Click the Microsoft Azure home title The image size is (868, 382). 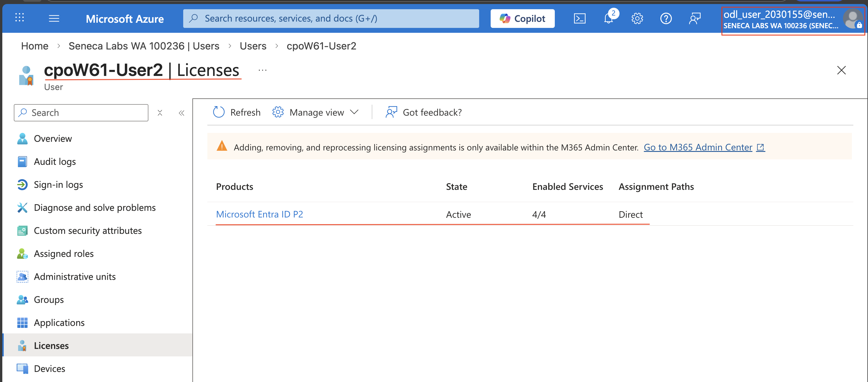point(125,19)
